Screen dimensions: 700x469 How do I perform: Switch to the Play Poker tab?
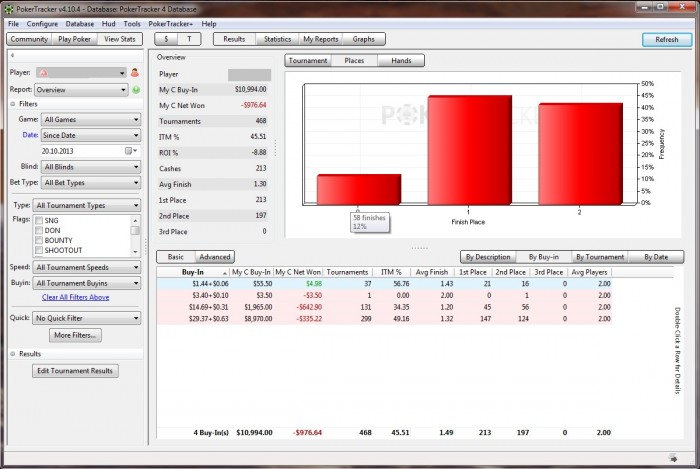tap(75, 39)
